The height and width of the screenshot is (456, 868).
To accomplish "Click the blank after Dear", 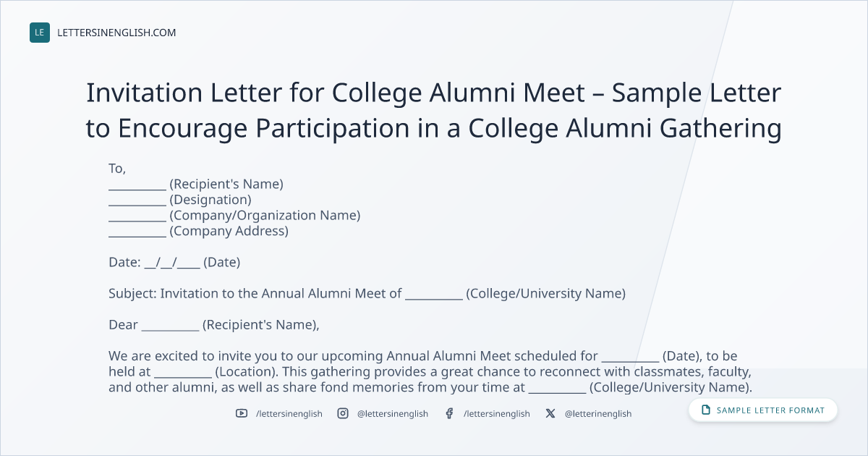I will [170, 326].
